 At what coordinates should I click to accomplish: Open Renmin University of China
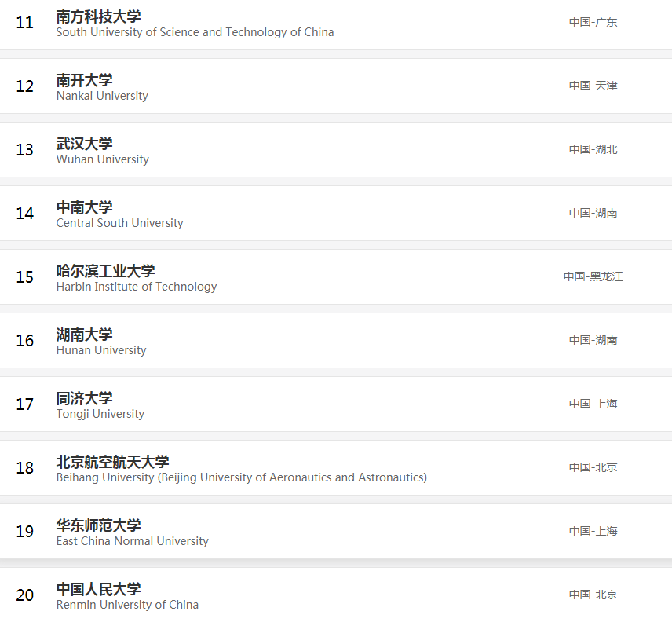[x=126, y=605]
